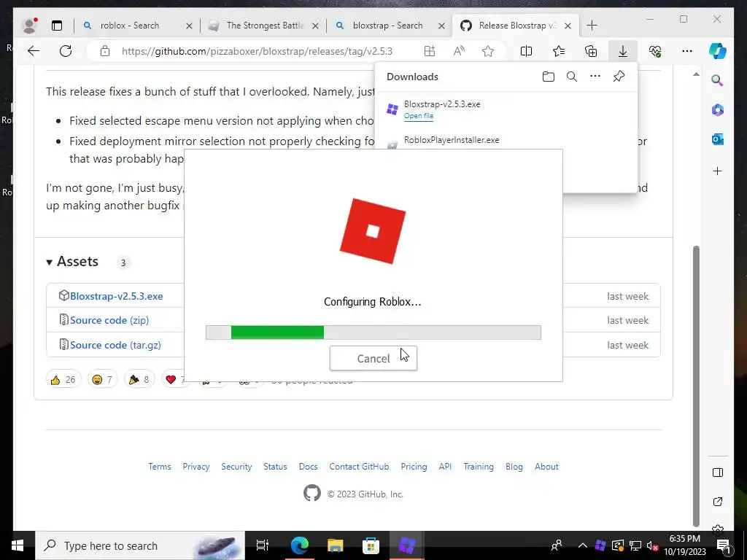The image size is (747, 560).
Task: Open Browser essentials heart icon
Action: tap(655, 51)
